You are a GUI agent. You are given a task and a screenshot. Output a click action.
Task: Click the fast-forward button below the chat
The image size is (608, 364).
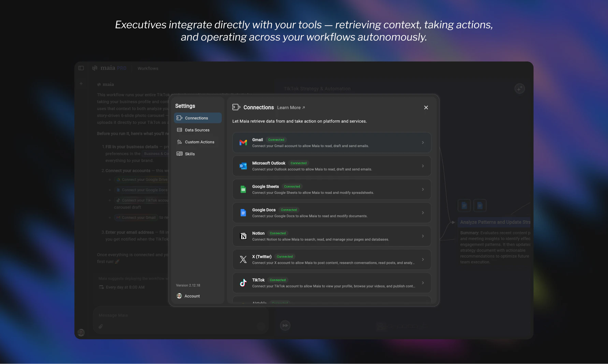[285, 325]
